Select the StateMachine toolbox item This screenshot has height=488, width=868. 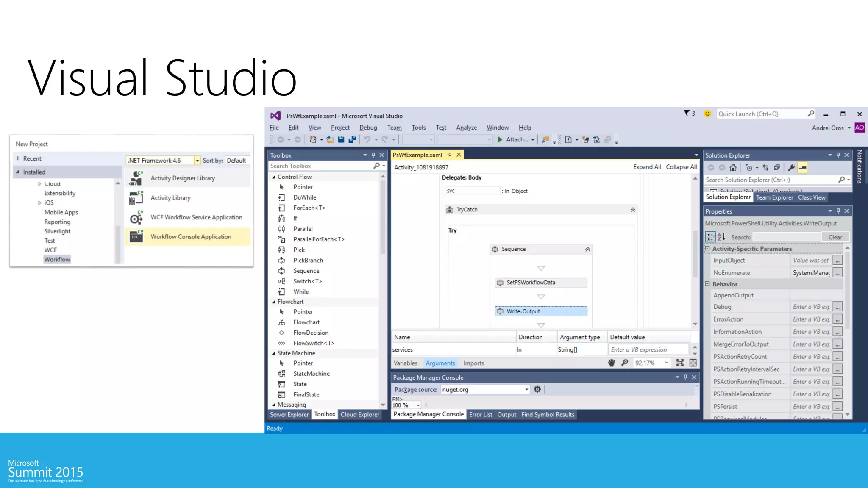[311, 373]
